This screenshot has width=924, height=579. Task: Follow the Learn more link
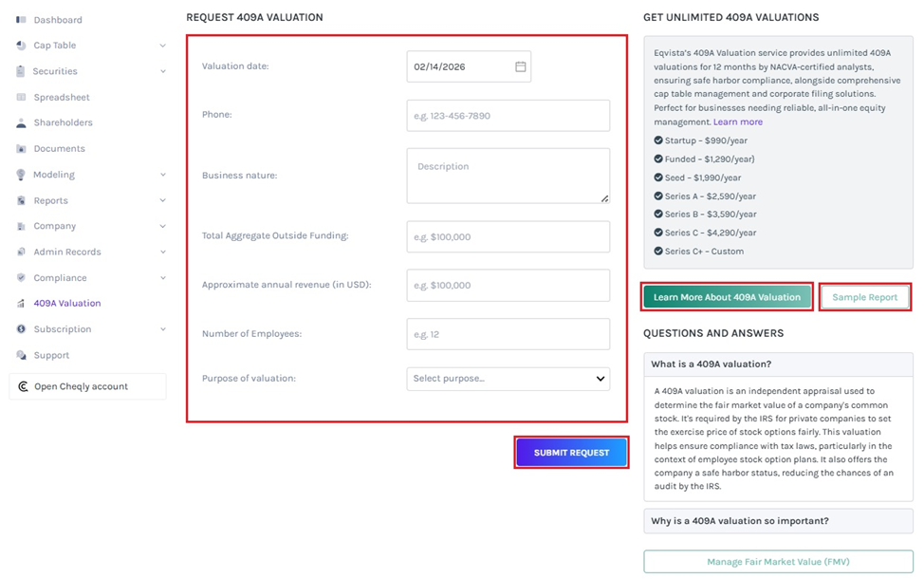click(737, 122)
